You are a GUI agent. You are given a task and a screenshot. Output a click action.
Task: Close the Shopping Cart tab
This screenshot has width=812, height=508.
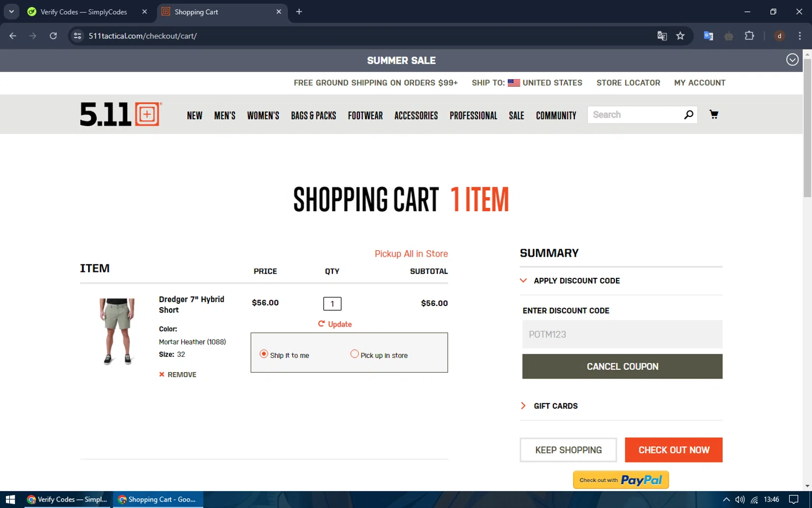point(279,11)
